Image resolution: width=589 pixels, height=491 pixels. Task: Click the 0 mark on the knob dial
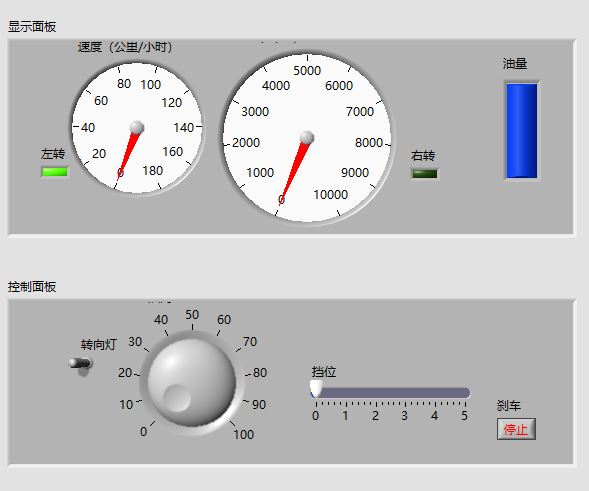pos(143,432)
